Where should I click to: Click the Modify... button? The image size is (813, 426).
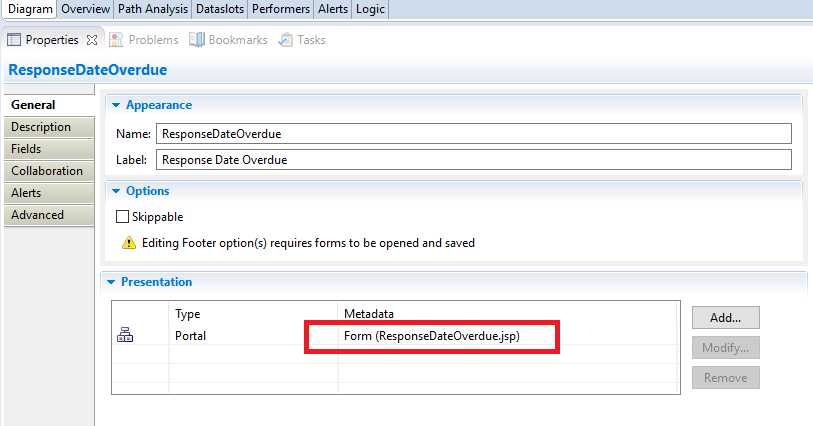[x=725, y=348]
